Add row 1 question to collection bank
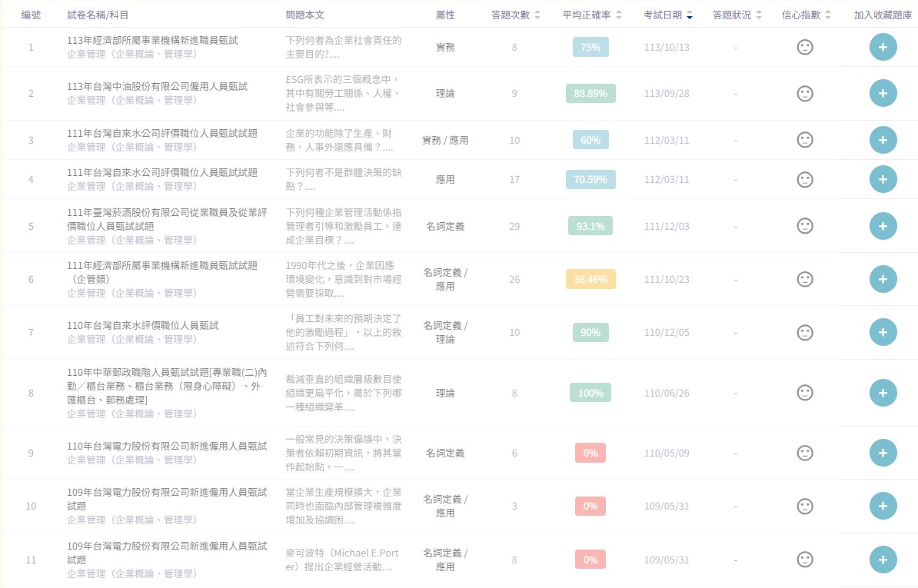The width and height of the screenshot is (918, 588). pyautogui.click(x=883, y=47)
